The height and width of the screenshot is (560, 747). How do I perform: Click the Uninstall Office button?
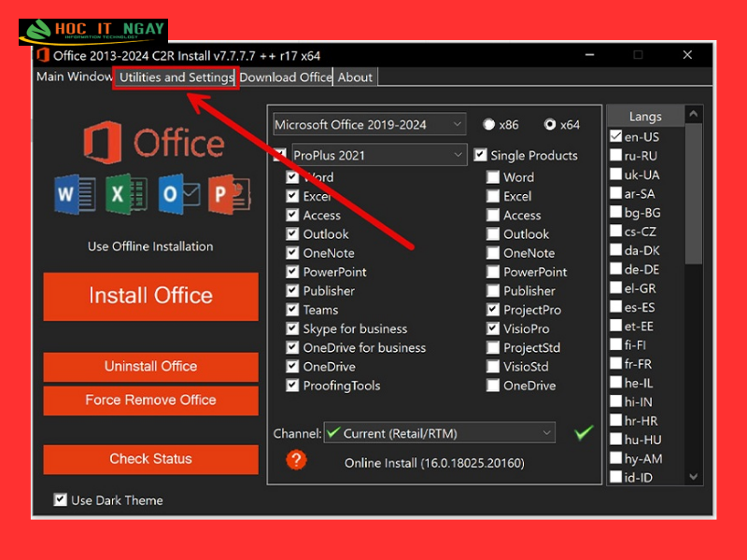click(x=150, y=367)
